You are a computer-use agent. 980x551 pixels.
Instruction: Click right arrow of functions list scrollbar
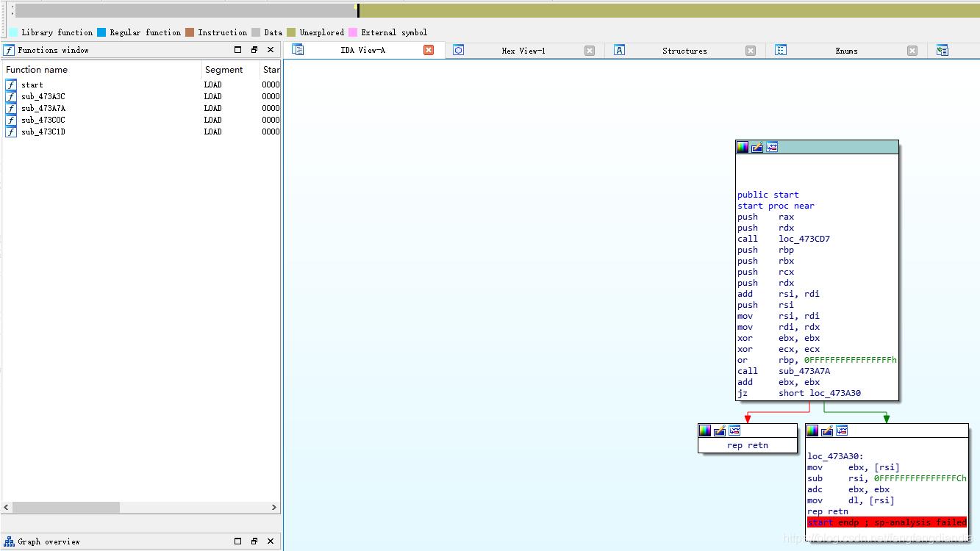(274, 507)
